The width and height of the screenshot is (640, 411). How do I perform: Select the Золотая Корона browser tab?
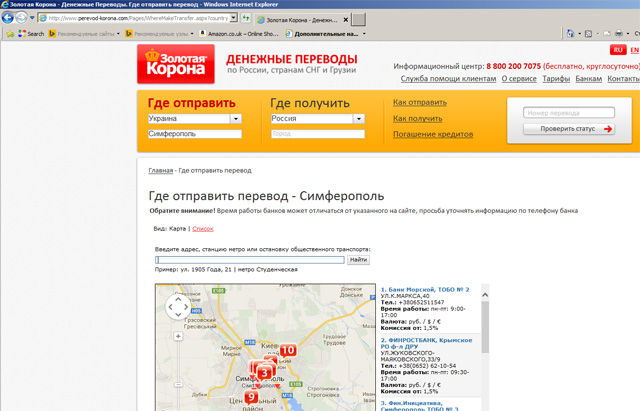point(302,20)
